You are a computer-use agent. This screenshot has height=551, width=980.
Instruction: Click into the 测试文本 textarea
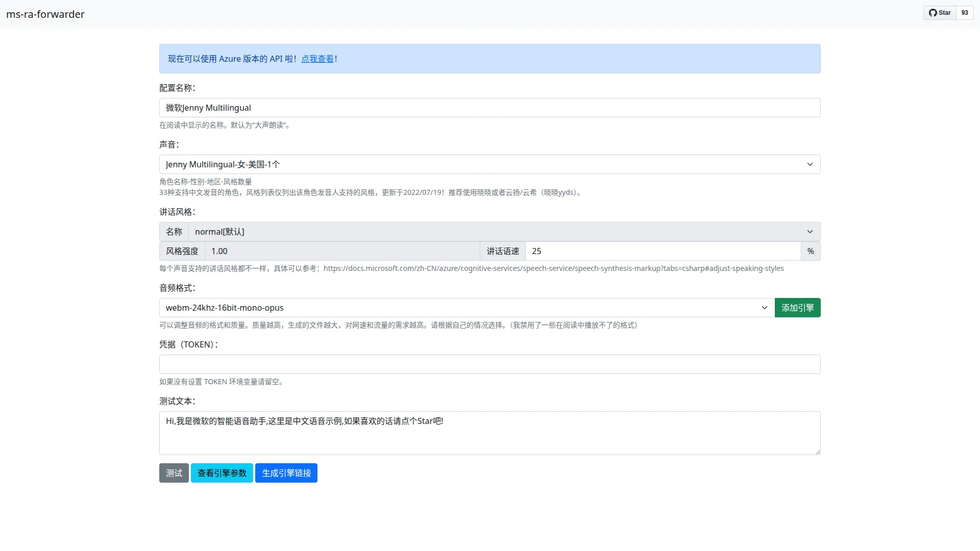click(490, 433)
